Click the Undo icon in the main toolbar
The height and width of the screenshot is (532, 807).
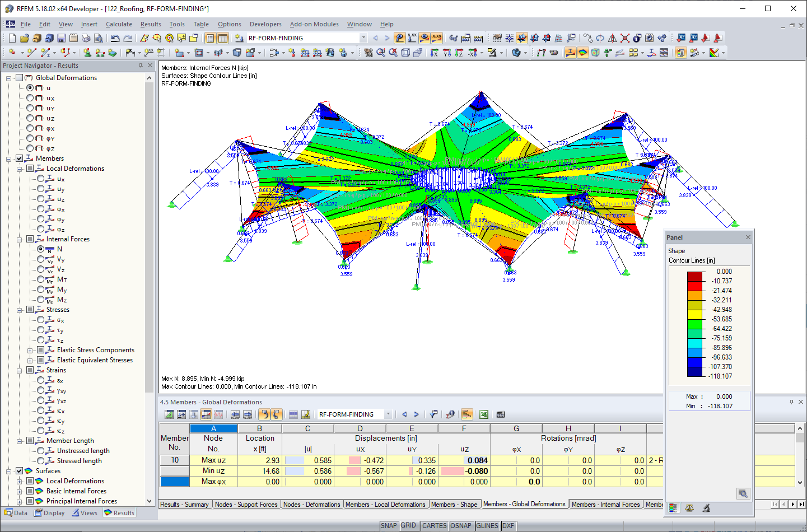tap(115, 38)
